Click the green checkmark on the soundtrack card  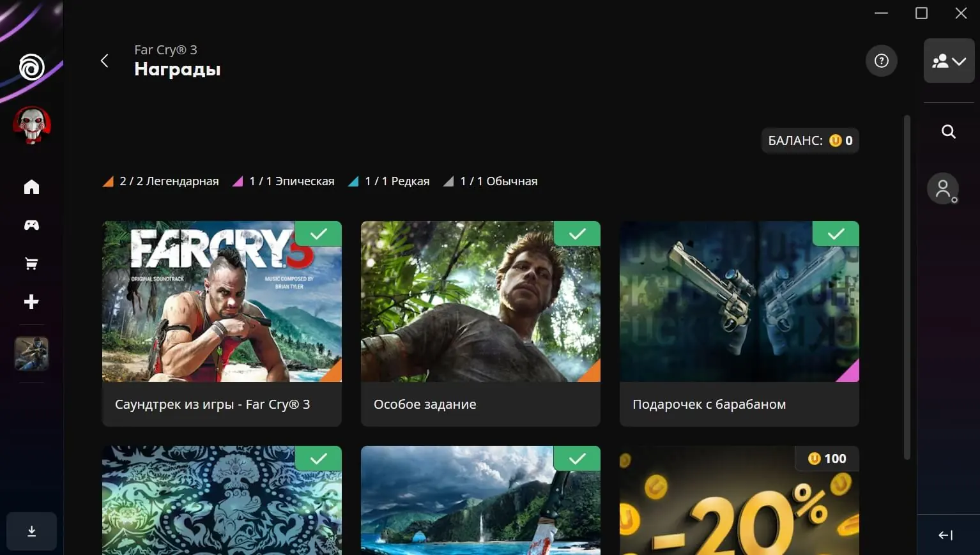click(x=318, y=234)
